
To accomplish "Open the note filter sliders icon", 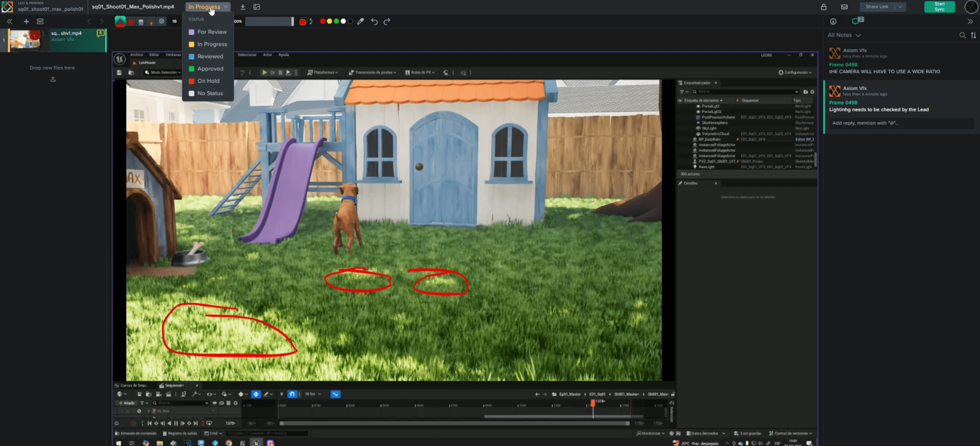I will click(973, 35).
